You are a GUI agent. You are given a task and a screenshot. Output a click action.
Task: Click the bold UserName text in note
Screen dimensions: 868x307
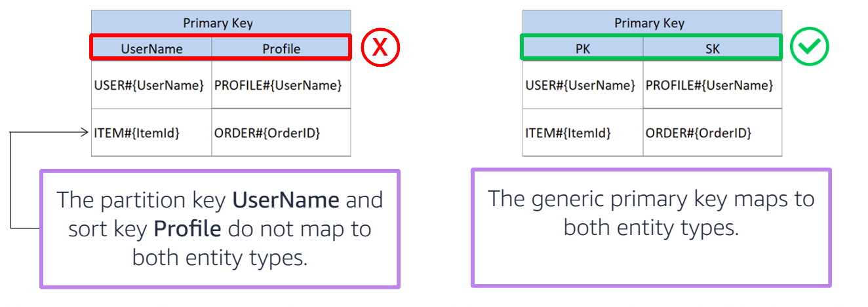pos(286,200)
